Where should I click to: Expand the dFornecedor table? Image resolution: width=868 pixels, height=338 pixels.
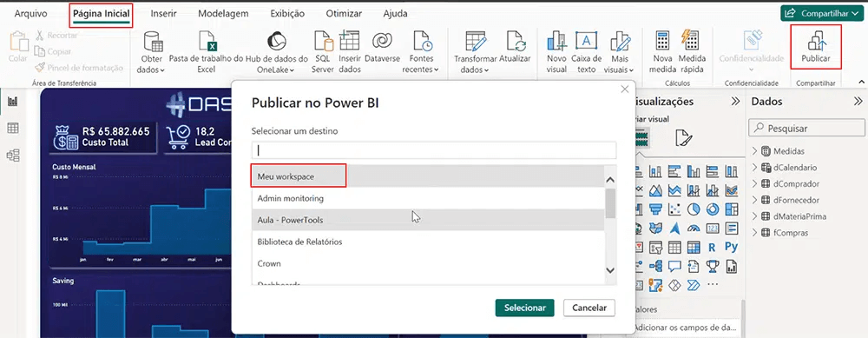point(754,200)
